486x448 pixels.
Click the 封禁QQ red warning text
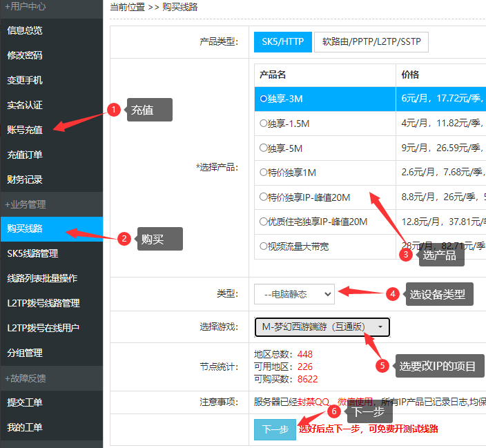click(313, 402)
